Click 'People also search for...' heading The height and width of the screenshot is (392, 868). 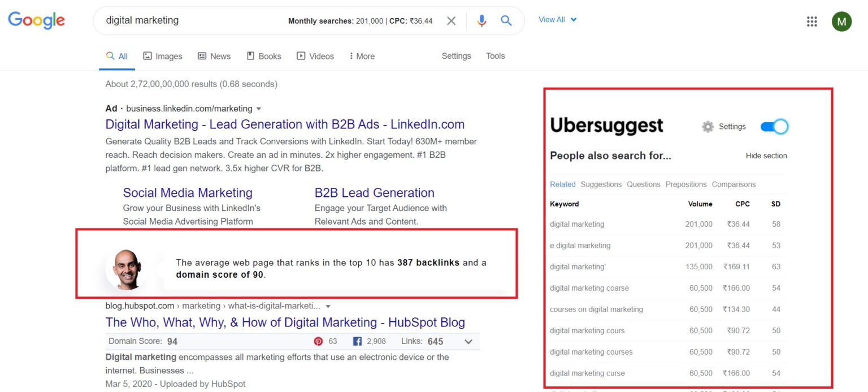[611, 156]
